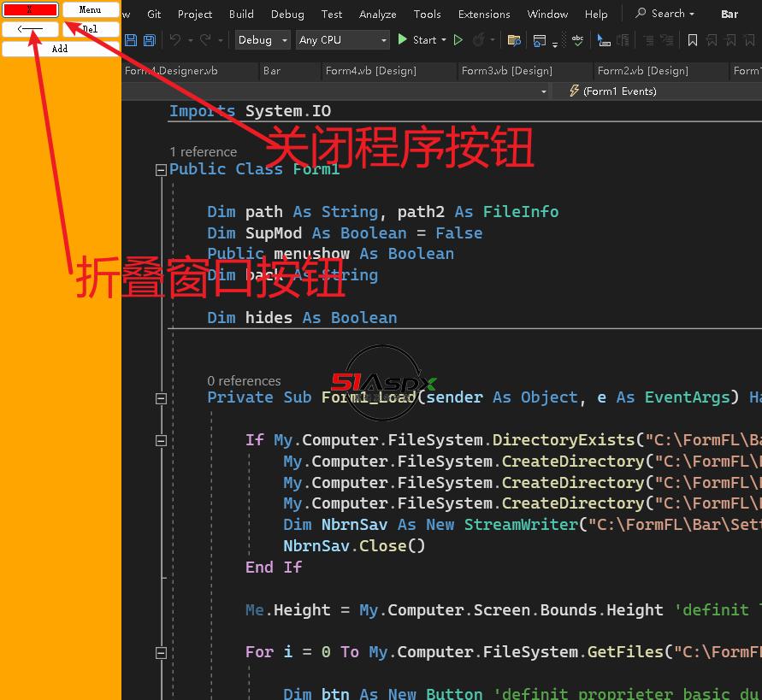Image resolution: width=762 pixels, height=700 pixels.
Task: Switch to the Form3.vb [Design] tab
Action: (x=525, y=71)
